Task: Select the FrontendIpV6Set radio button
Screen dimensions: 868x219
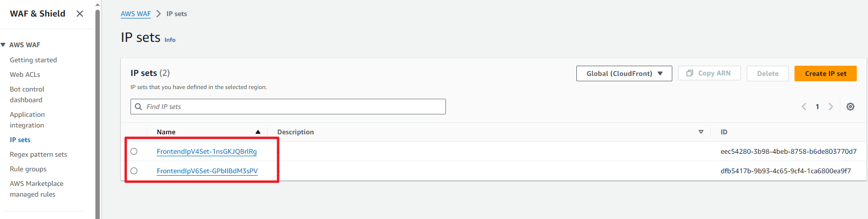Action: coord(134,171)
